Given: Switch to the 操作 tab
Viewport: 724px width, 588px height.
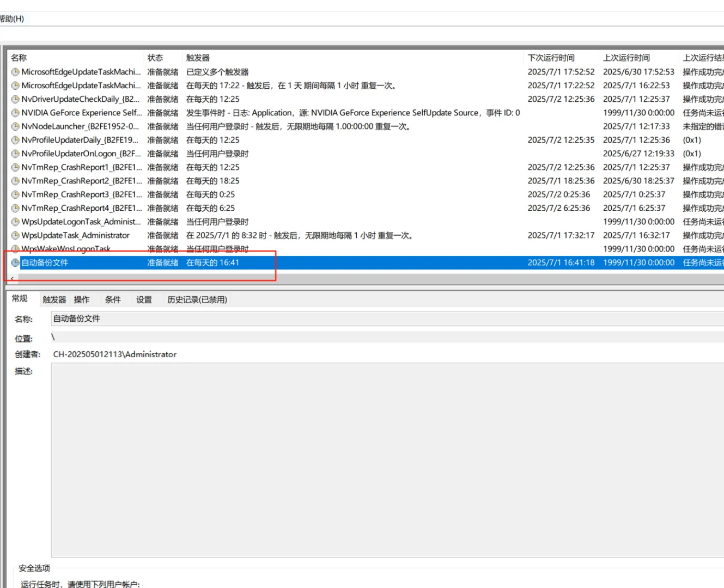Looking at the screenshot, I should [82, 299].
